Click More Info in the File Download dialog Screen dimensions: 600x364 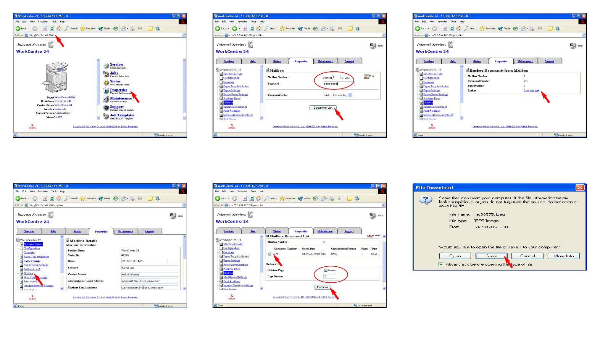click(564, 256)
